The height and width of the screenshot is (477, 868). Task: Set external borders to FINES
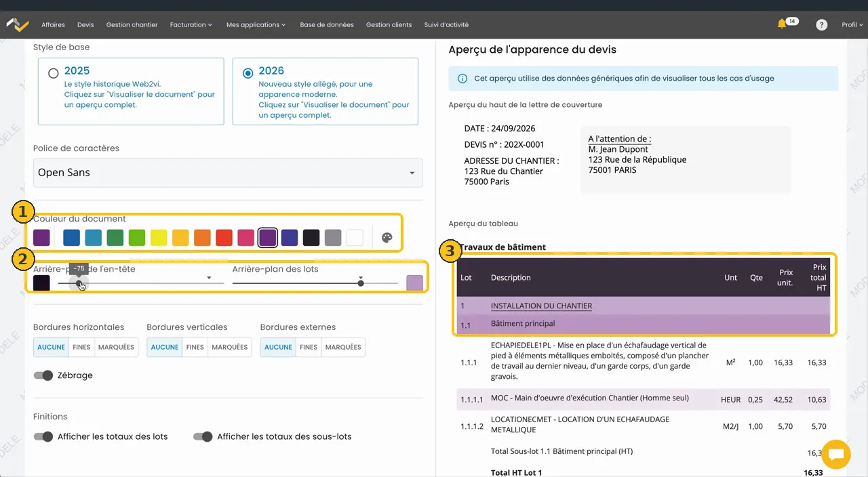[x=309, y=347]
